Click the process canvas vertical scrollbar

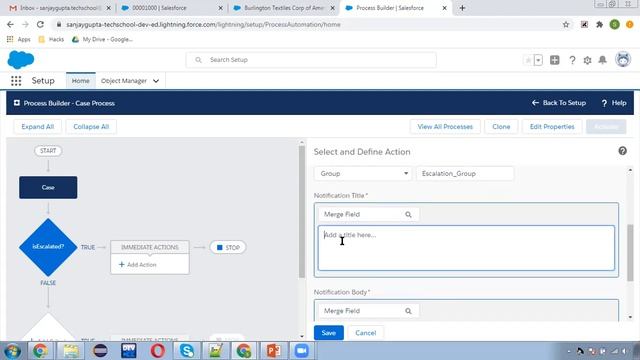(302, 212)
